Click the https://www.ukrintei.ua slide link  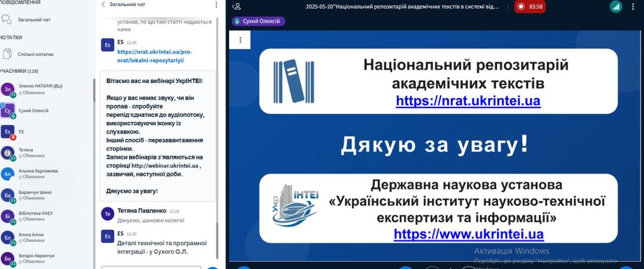coord(469,234)
